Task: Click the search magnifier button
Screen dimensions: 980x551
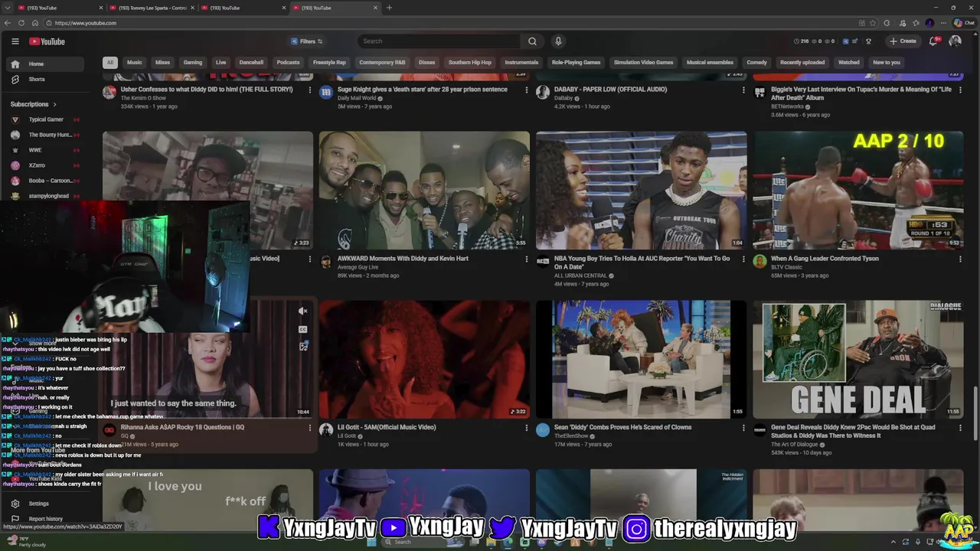Action: coord(532,41)
